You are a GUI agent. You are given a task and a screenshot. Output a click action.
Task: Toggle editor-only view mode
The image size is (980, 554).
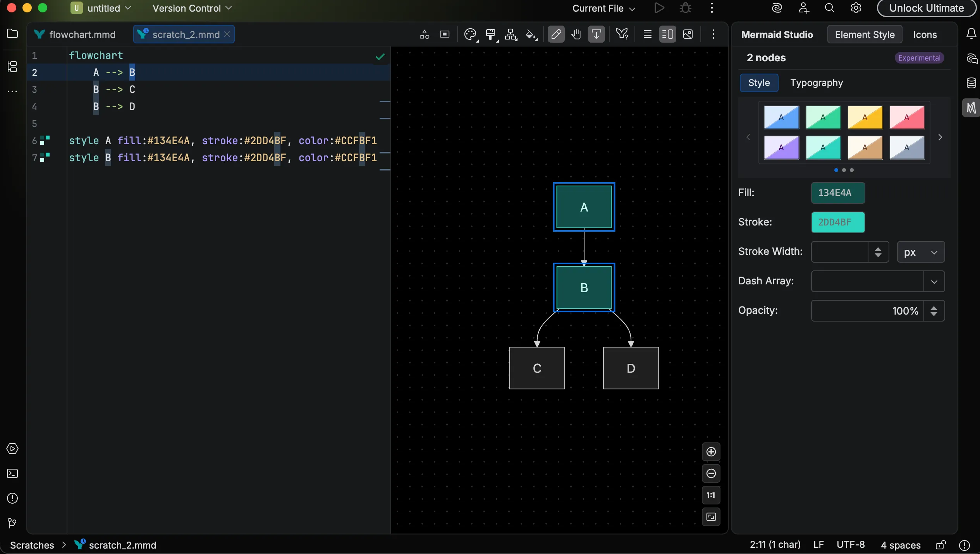tap(647, 34)
